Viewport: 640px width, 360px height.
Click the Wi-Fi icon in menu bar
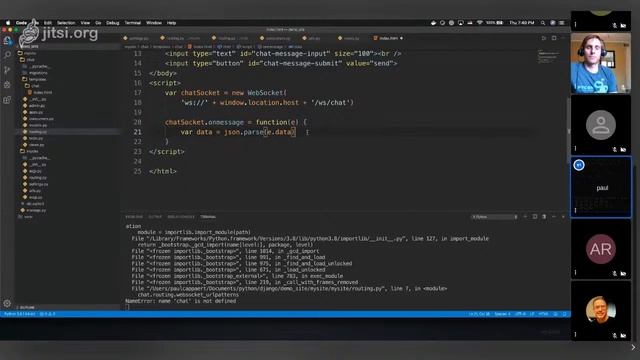(480, 23)
